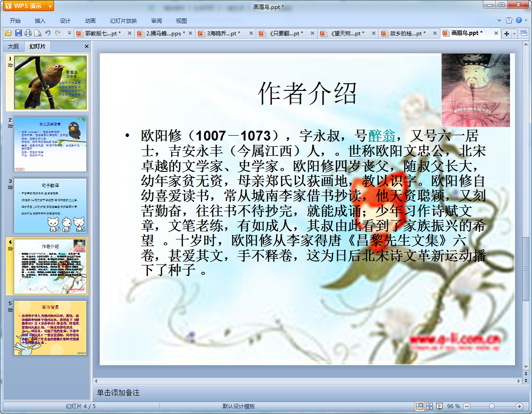Select the Ouyang Xiu portrait image
Image resolution: width=532 pixels, height=414 pixels.
pyautogui.click(x=476, y=90)
